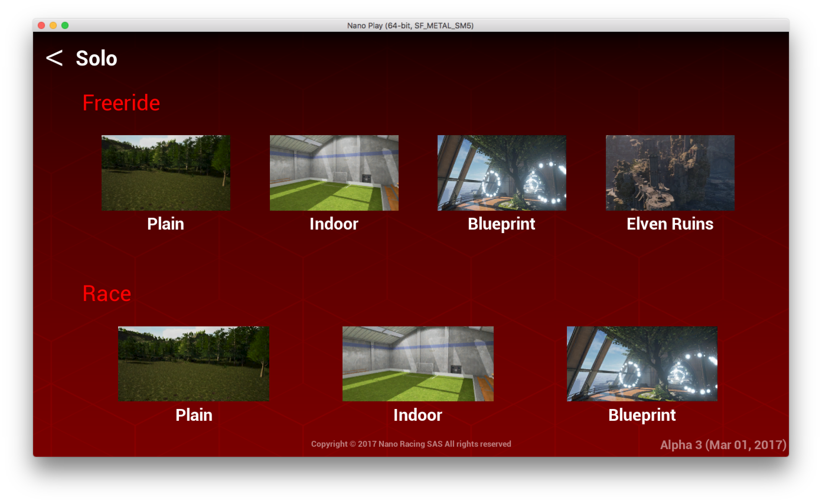Click the Plain label under Freeride

click(x=166, y=224)
